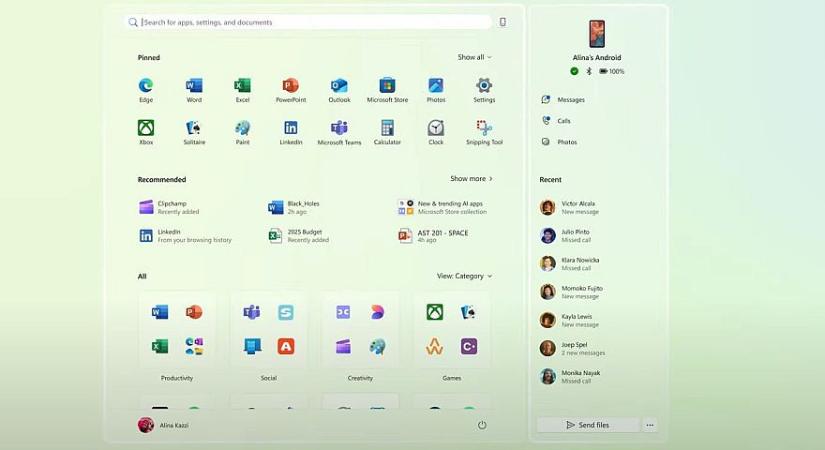Image resolution: width=825 pixels, height=450 pixels.
Task: Click the power button icon
Action: click(x=482, y=425)
